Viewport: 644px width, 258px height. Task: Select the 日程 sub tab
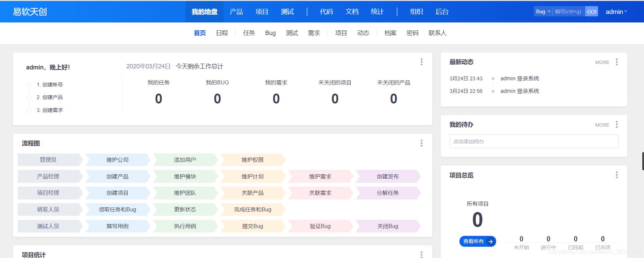coord(222,33)
